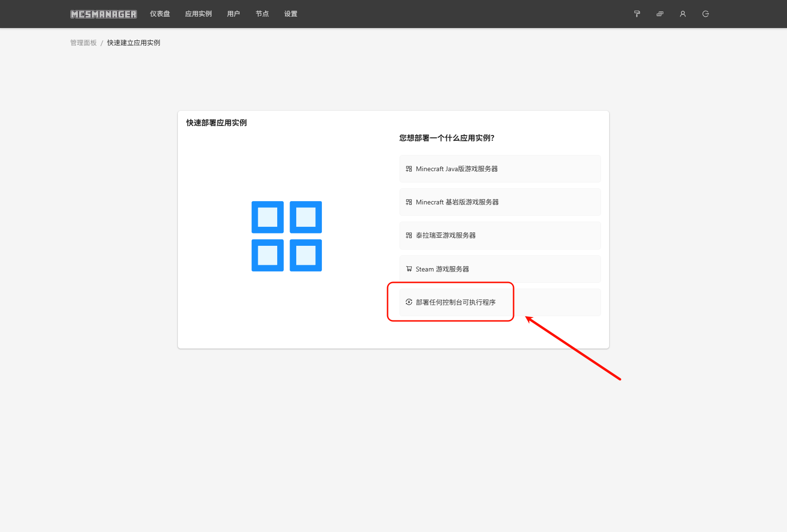Click the 快速建立应用实例 breadcrumb text
This screenshot has width=787, height=532.
134,43
